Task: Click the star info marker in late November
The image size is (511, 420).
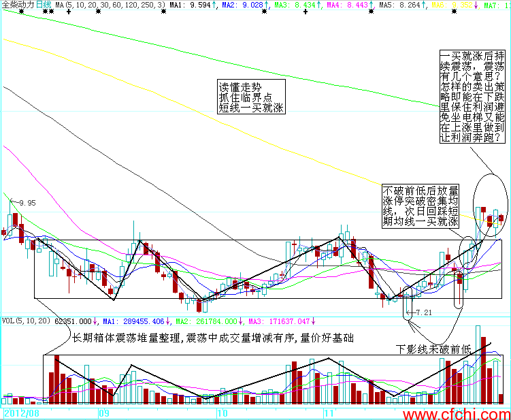Action: (455, 12)
